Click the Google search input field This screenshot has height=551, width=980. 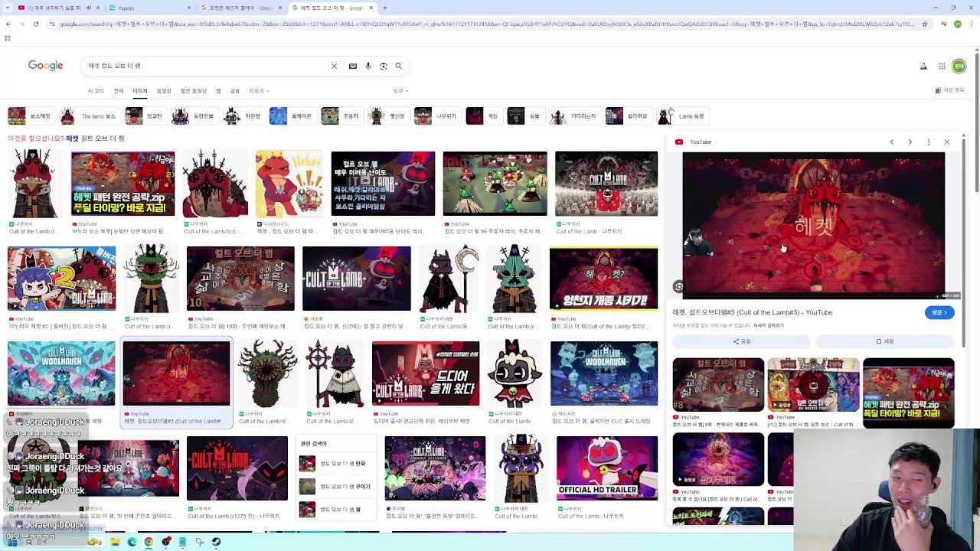click(x=207, y=66)
